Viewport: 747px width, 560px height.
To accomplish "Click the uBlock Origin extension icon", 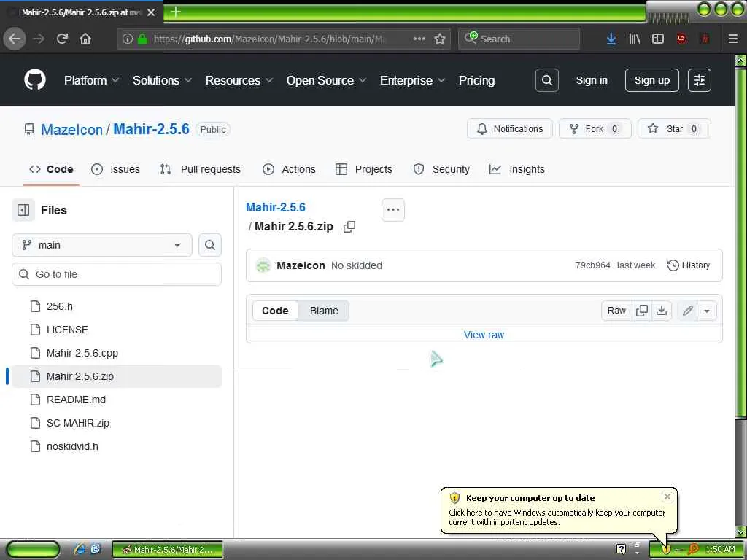I will 681,39.
